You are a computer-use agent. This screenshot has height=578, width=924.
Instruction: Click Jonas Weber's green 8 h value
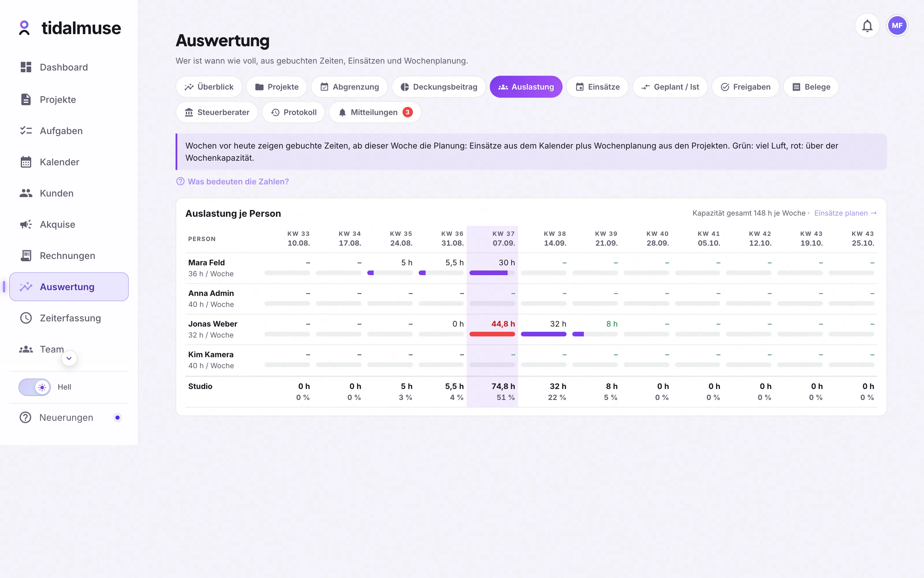click(612, 324)
